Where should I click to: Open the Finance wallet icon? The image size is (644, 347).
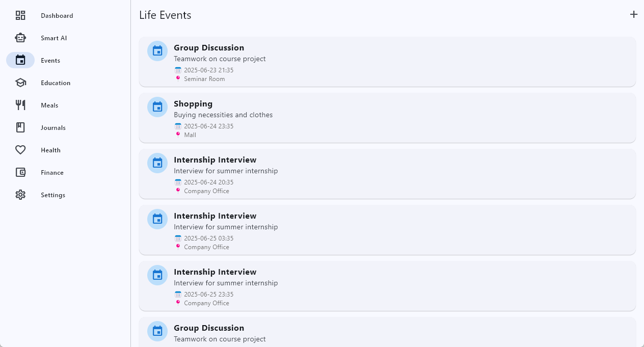pyautogui.click(x=20, y=172)
